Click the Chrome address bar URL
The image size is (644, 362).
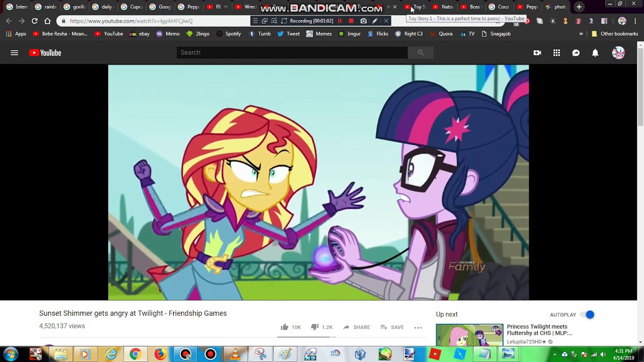pyautogui.click(x=131, y=21)
